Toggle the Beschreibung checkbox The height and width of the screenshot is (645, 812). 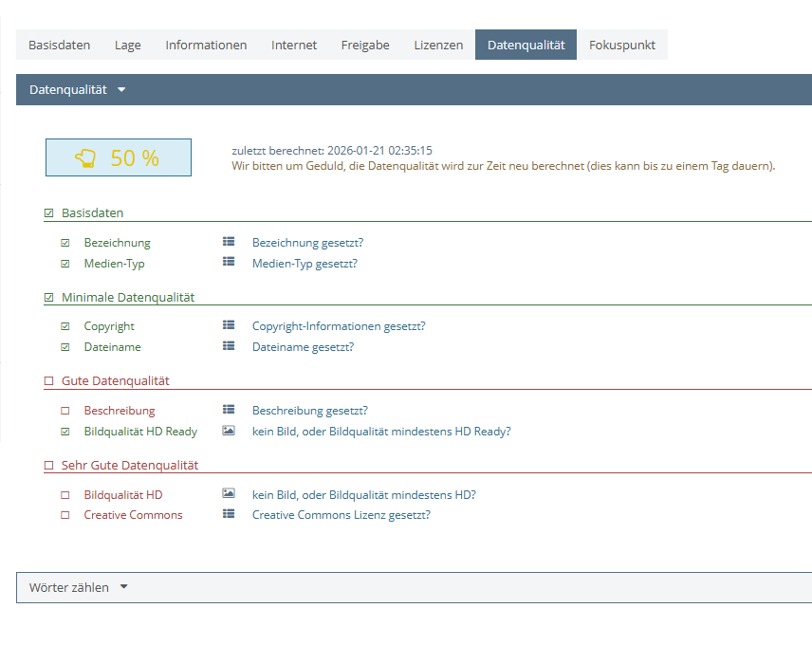point(65,411)
